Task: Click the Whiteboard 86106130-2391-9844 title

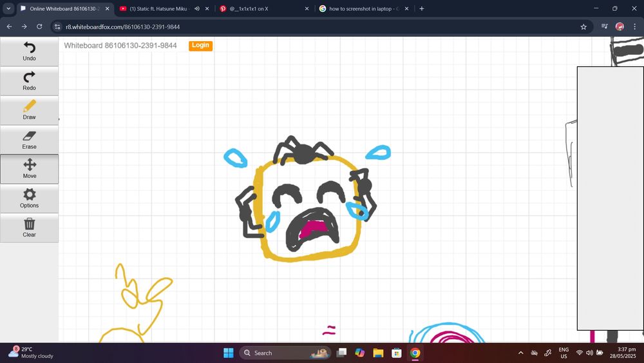Action: coord(120,46)
